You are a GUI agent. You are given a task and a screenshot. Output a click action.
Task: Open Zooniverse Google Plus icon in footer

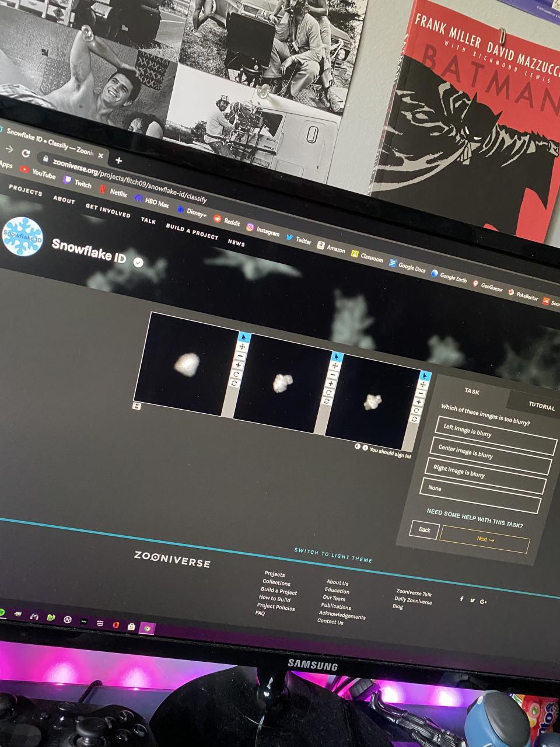[x=483, y=601]
